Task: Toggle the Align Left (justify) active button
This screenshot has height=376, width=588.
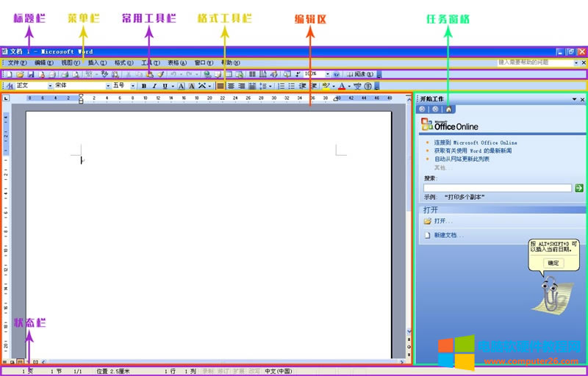Action: pos(220,86)
